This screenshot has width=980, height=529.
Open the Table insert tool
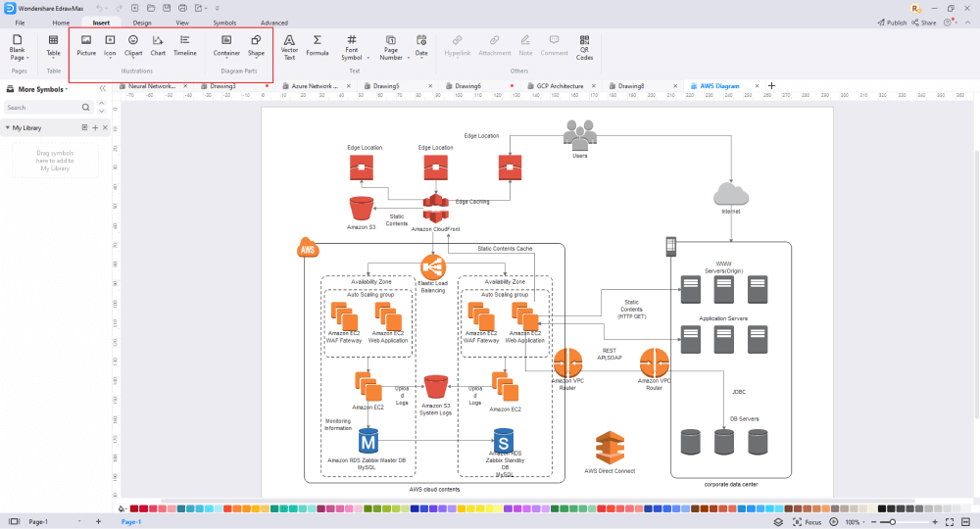coord(54,46)
